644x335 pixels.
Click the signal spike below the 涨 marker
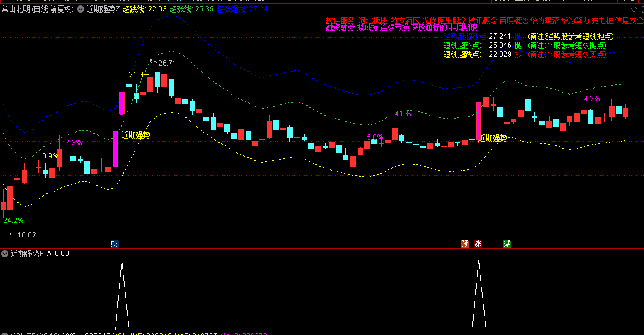coord(479,295)
